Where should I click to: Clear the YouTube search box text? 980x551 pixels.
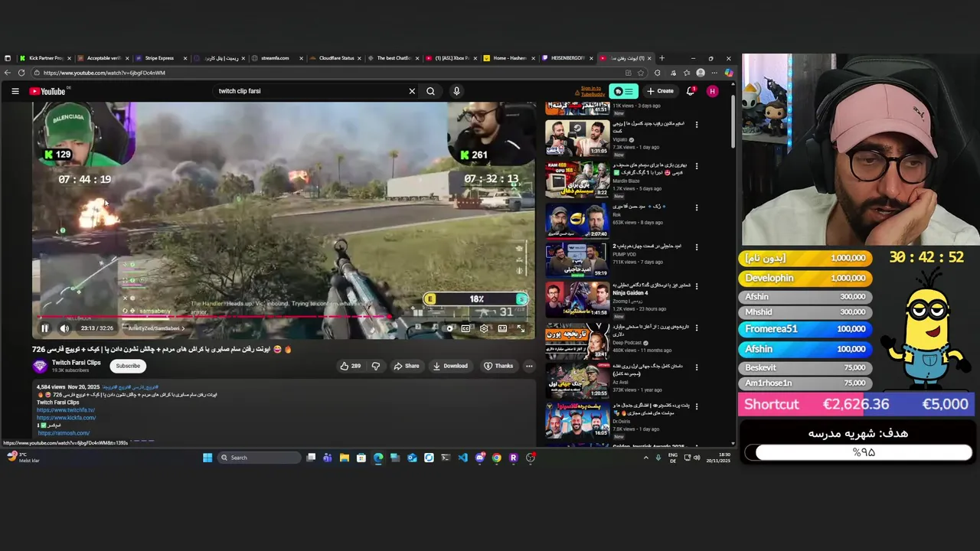click(412, 91)
